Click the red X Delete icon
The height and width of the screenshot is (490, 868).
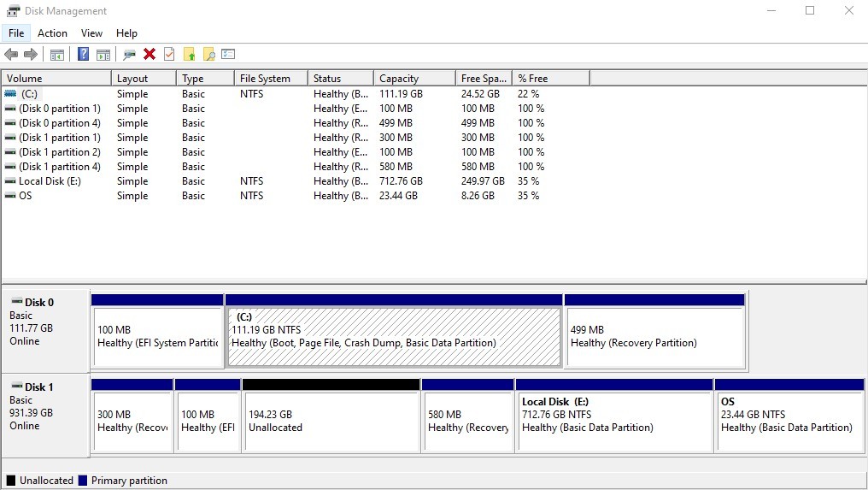pyautogui.click(x=150, y=54)
